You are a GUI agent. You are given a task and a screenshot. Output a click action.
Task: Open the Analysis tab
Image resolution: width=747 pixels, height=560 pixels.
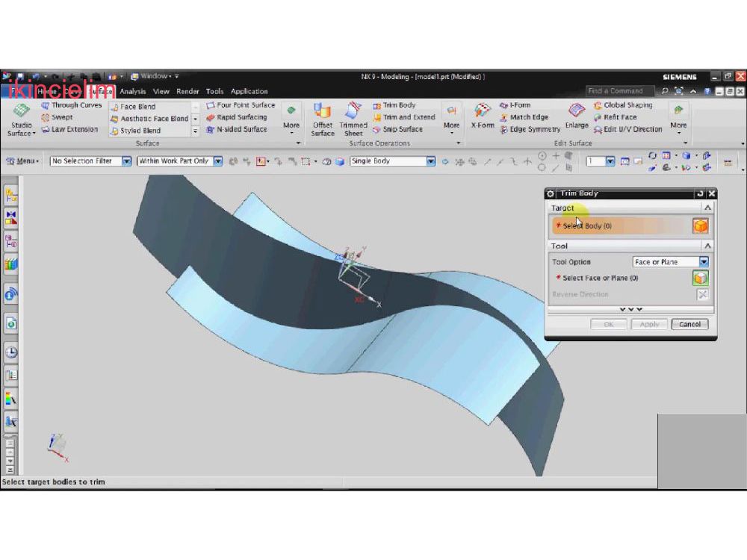[x=132, y=91]
